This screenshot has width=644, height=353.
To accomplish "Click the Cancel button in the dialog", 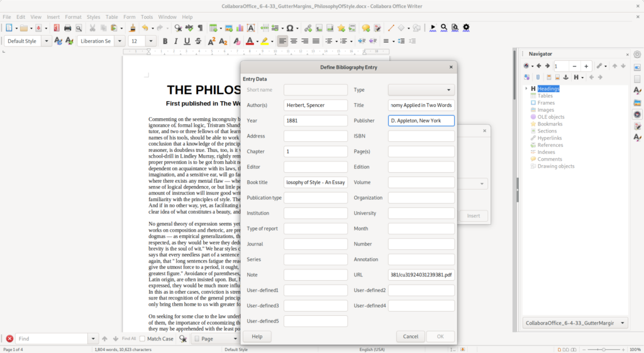I will click(x=410, y=337).
